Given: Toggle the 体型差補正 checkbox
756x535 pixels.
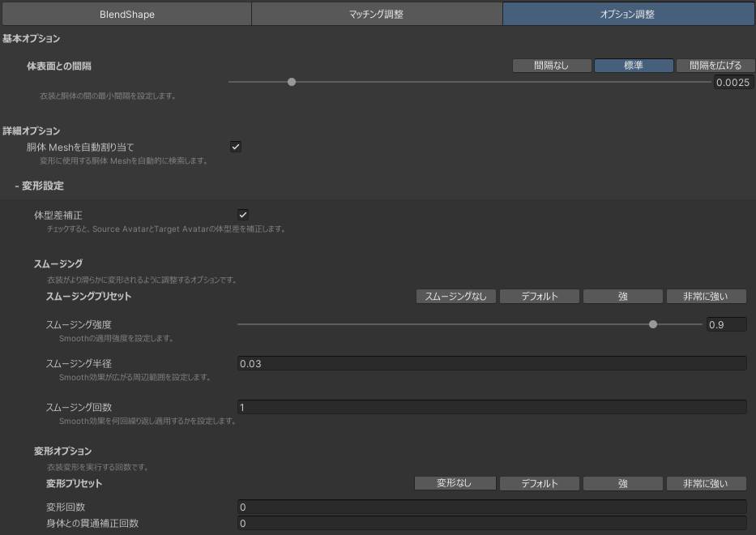Looking at the screenshot, I should (243, 215).
